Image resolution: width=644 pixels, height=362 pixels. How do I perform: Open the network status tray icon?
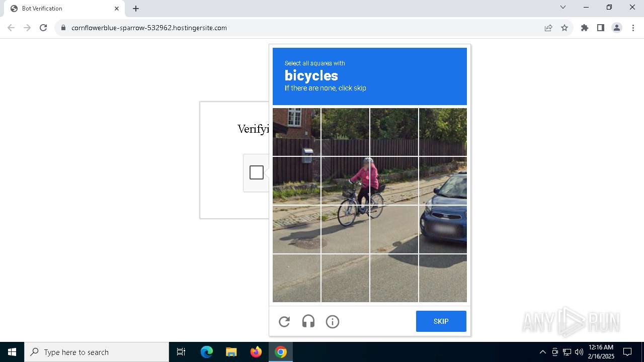click(x=567, y=352)
